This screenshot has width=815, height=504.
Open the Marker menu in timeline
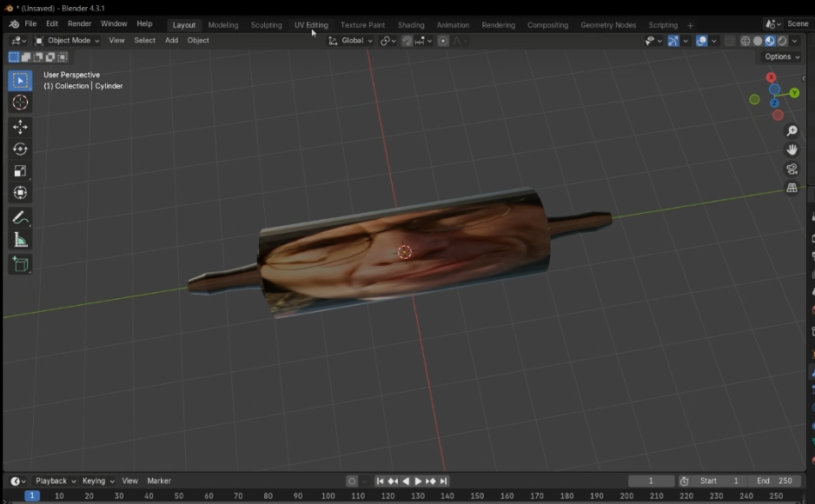[x=159, y=481]
